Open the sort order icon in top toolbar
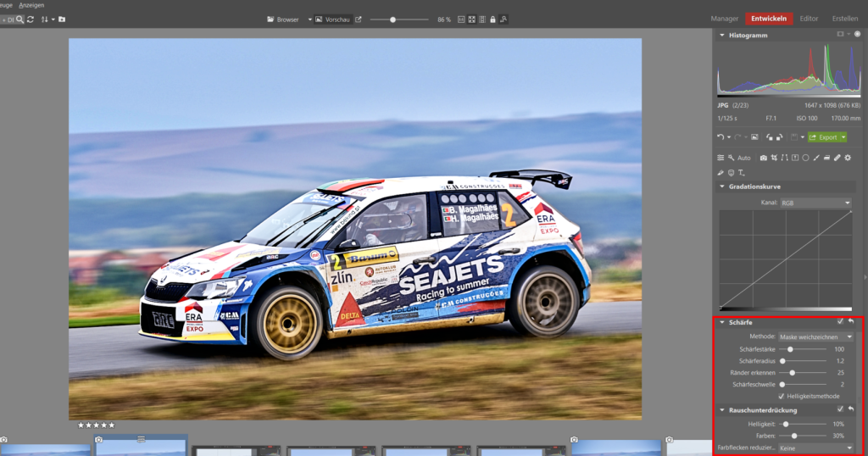868x456 pixels. pos(45,19)
